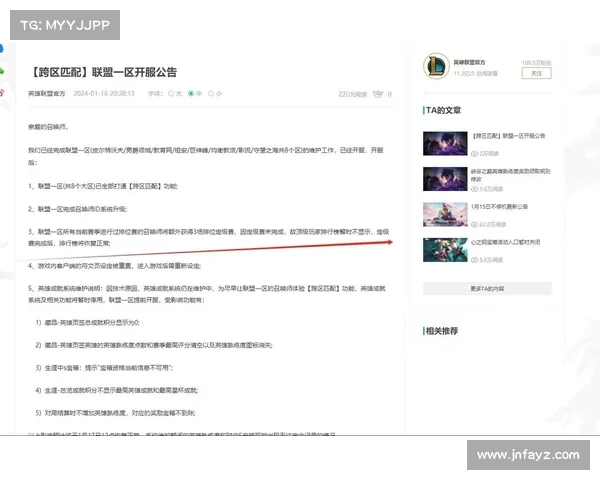Open 更多TA的内容 button

click(487, 289)
